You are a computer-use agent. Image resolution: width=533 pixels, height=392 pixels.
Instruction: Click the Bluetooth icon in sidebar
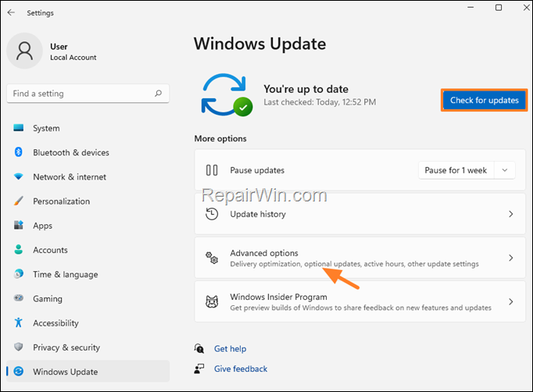18,151
